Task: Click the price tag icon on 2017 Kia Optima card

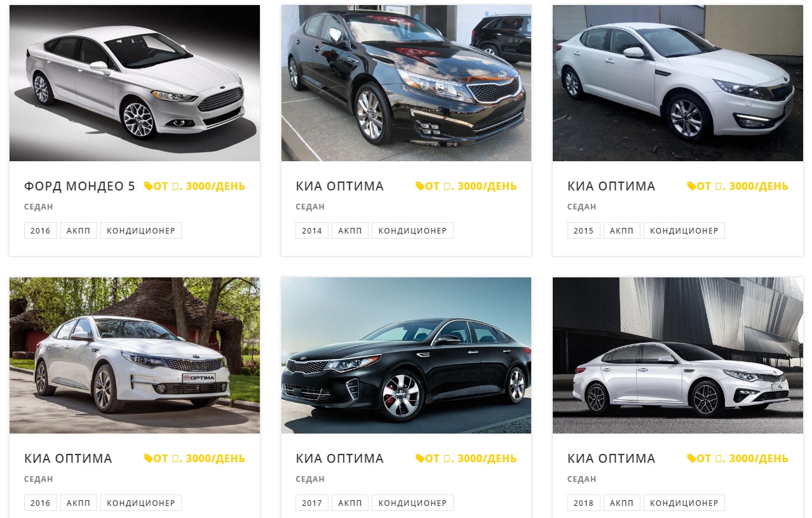Action: point(419,458)
